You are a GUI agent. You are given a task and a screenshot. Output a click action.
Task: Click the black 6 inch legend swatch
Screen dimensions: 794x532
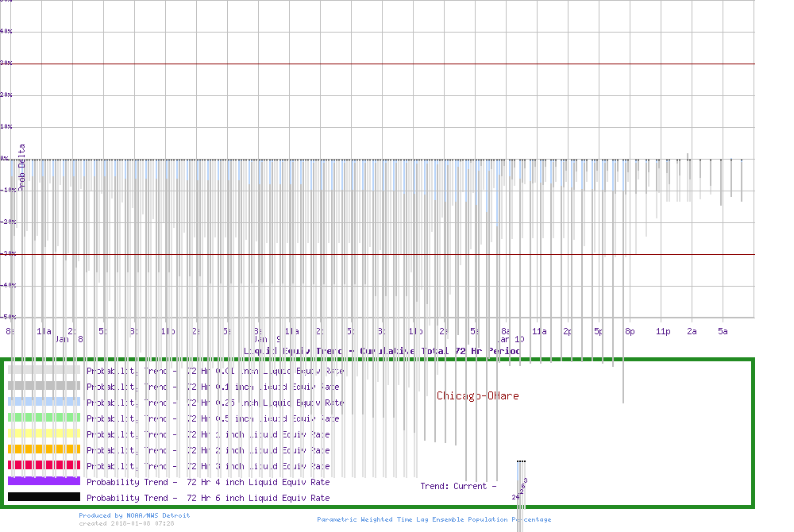tap(44, 497)
